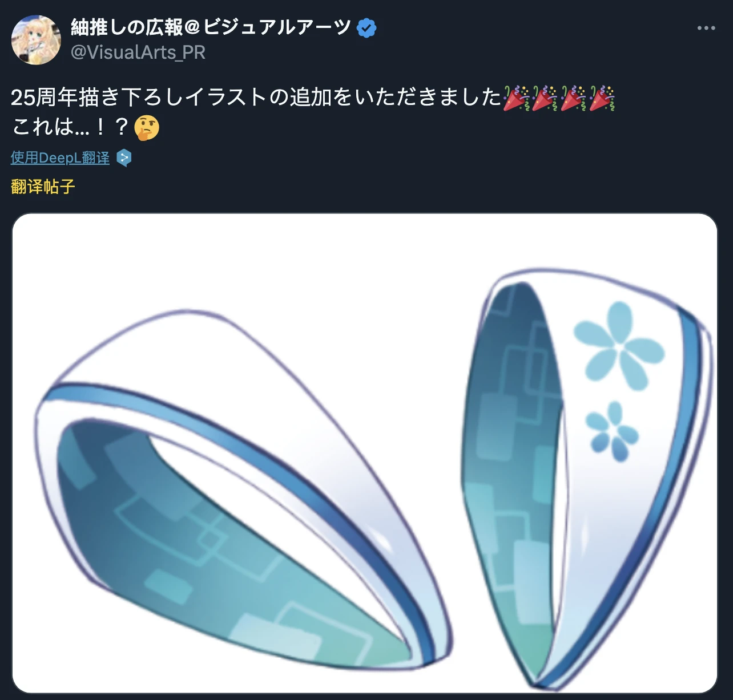Click the tweet text line starting with 25周年
Viewport: 733px width, 700px height.
pyautogui.click(x=313, y=98)
